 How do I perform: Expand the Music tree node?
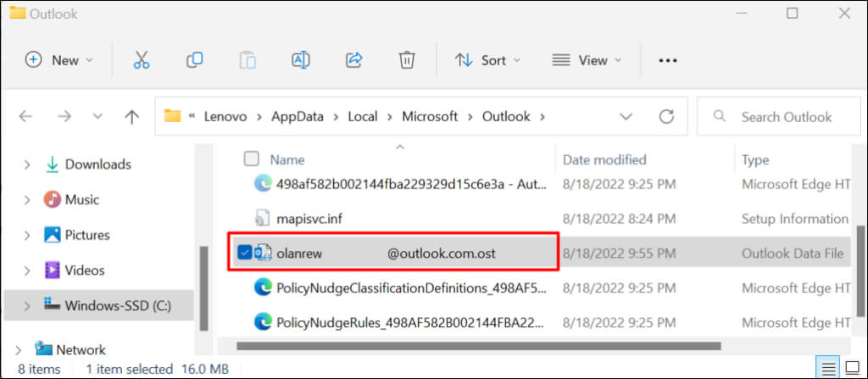point(26,199)
